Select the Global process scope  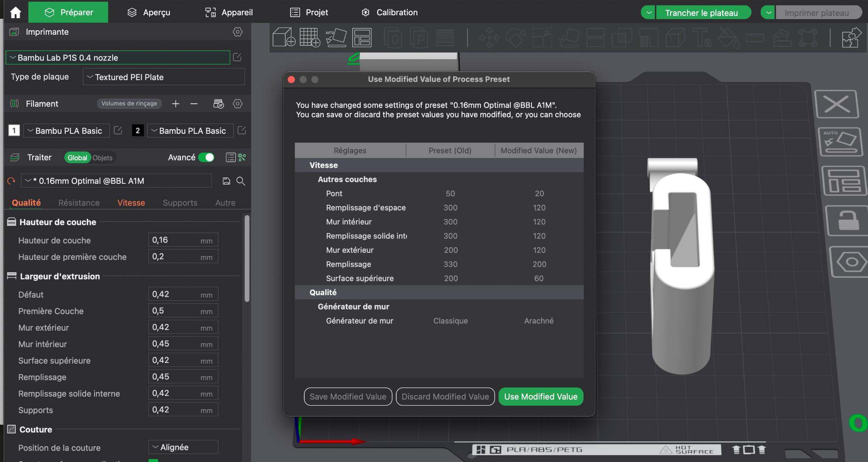coord(78,158)
